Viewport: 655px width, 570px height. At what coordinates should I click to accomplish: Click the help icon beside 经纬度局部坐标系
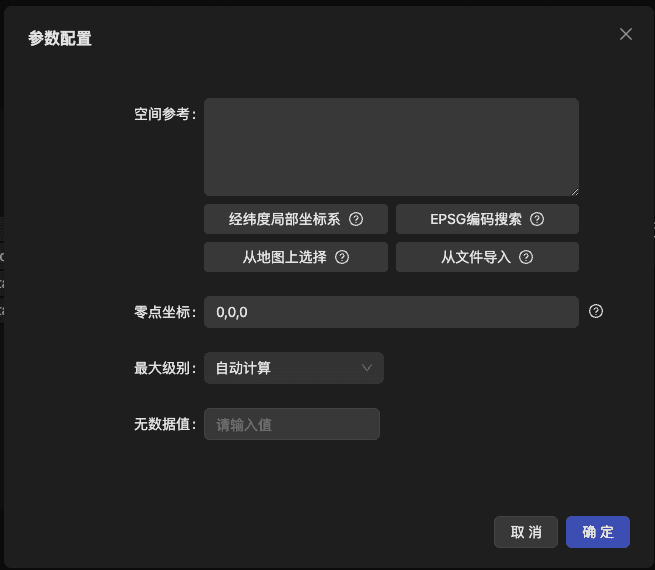pos(356,219)
